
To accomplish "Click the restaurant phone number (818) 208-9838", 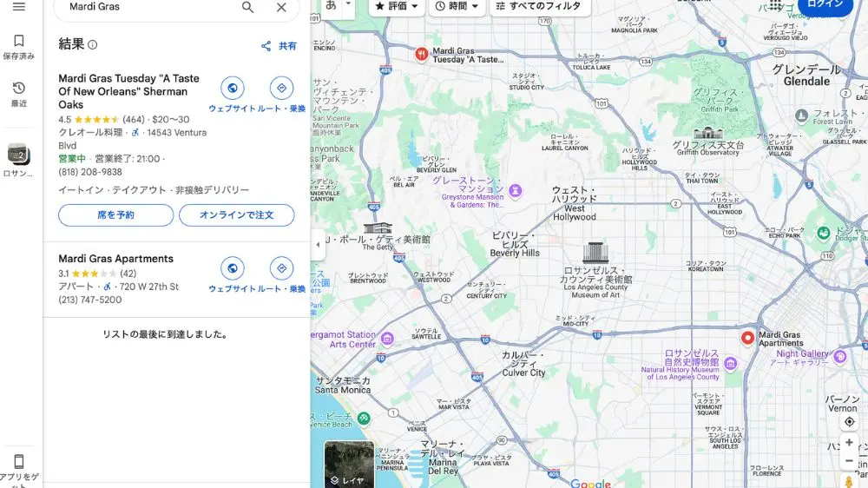I will (90, 172).
